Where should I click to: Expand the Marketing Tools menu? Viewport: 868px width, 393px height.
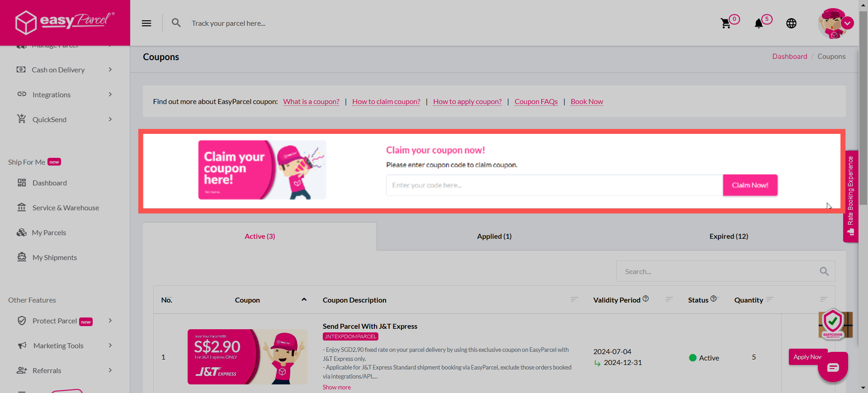point(110,346)
